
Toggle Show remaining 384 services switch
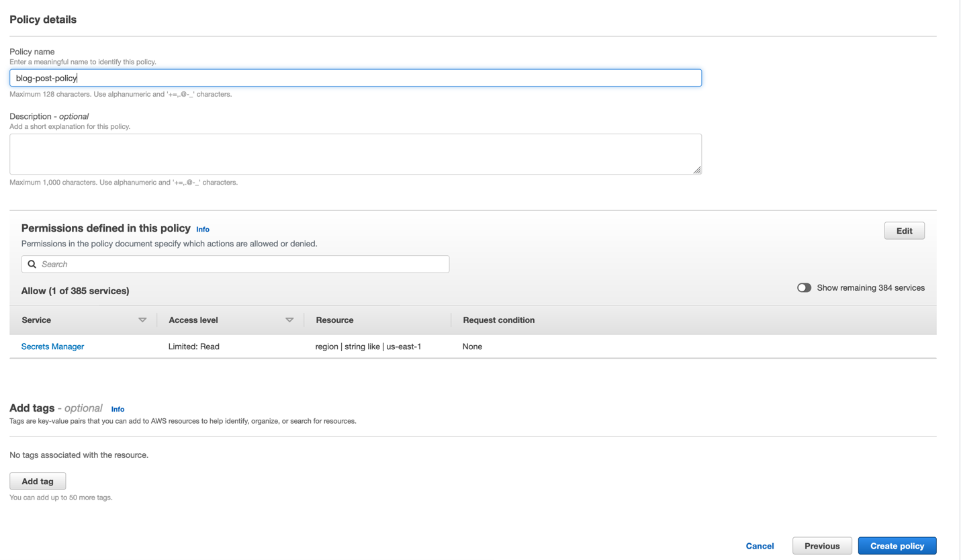click(x=804, y=288)
